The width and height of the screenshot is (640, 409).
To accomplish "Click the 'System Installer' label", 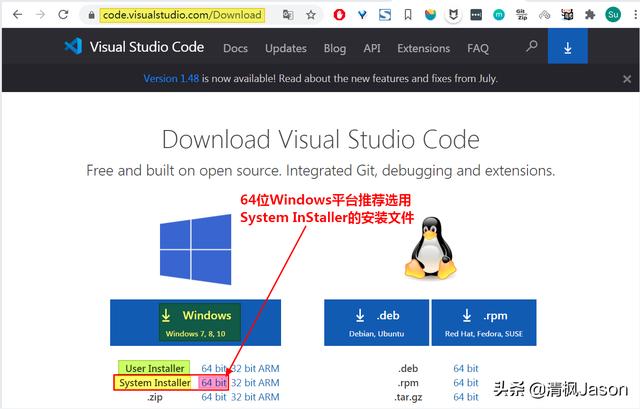I will point(154,382).
